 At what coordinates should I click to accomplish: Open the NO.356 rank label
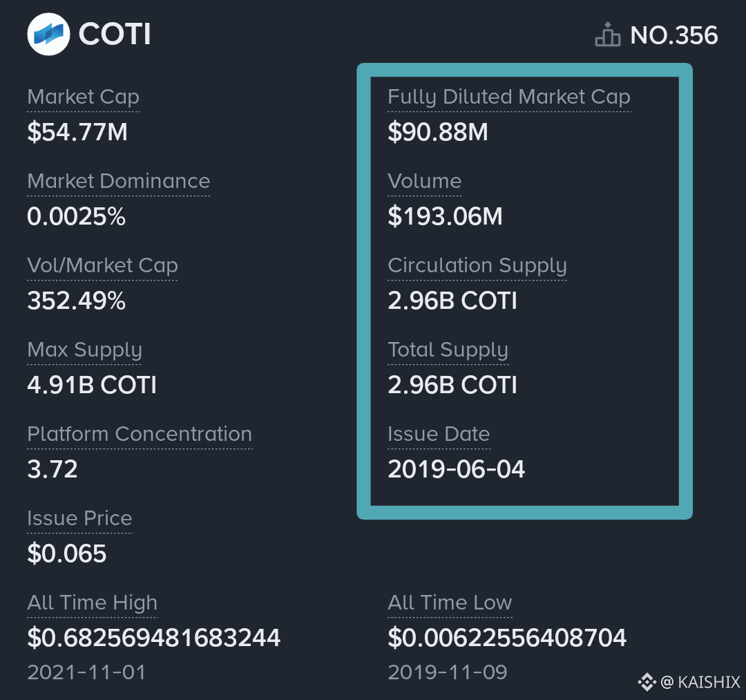pos(673,35)
